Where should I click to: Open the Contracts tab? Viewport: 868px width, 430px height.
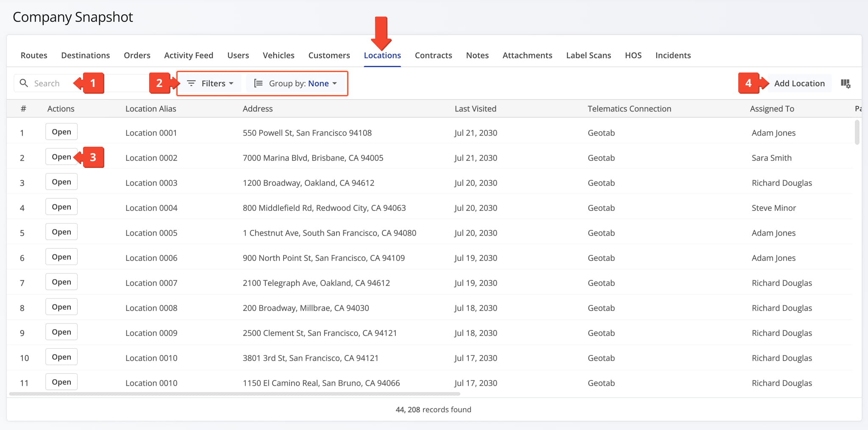433,55
